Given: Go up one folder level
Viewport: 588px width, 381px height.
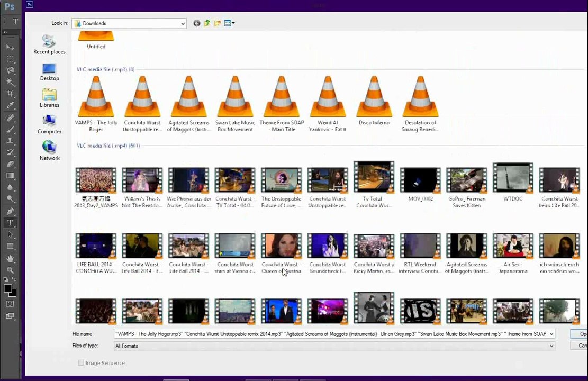Looking at the screenshot, I should click(x=207, y=23).
